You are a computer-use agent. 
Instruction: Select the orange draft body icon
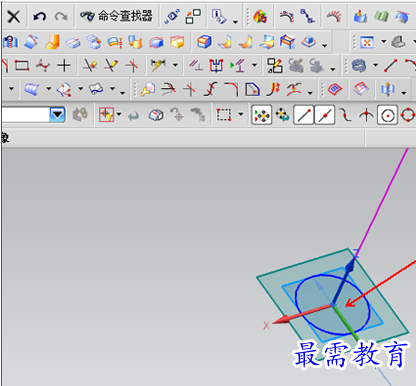[52, 42]
